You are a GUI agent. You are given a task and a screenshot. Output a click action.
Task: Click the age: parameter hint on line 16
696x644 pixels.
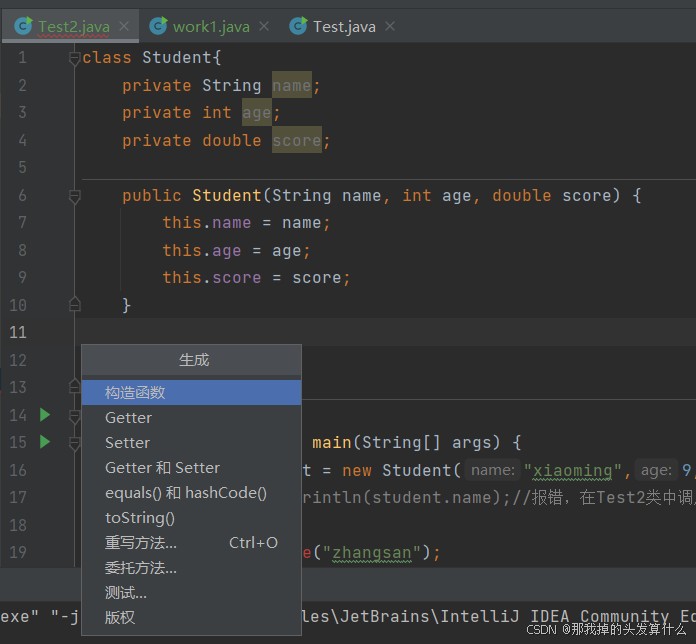click(x=656, y=470)
